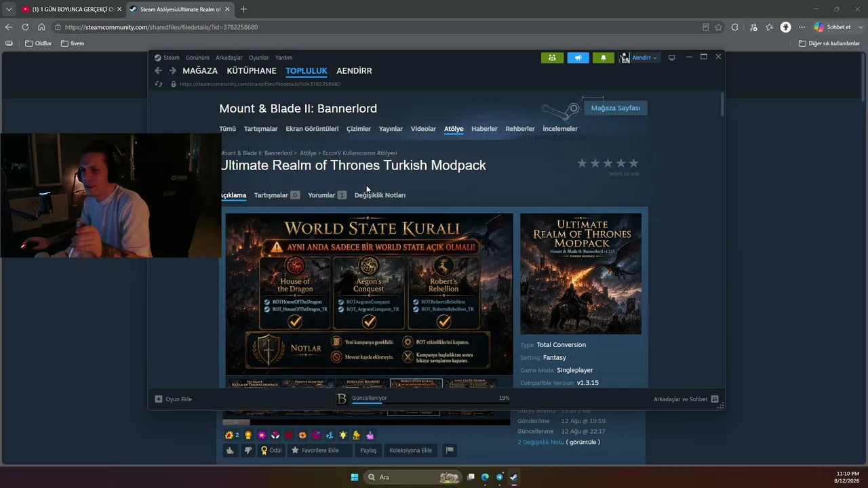Go to the Edge home page

(x=41, y=27)
